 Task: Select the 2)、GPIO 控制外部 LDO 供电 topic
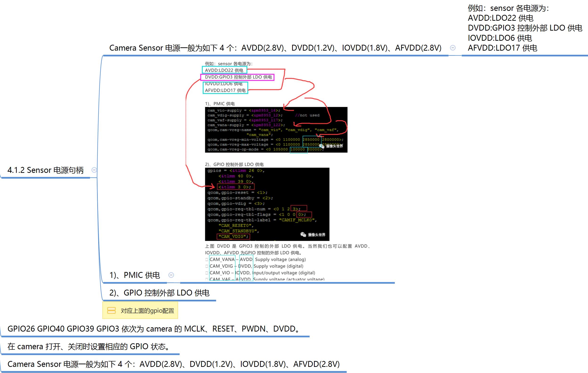[159, 293]
